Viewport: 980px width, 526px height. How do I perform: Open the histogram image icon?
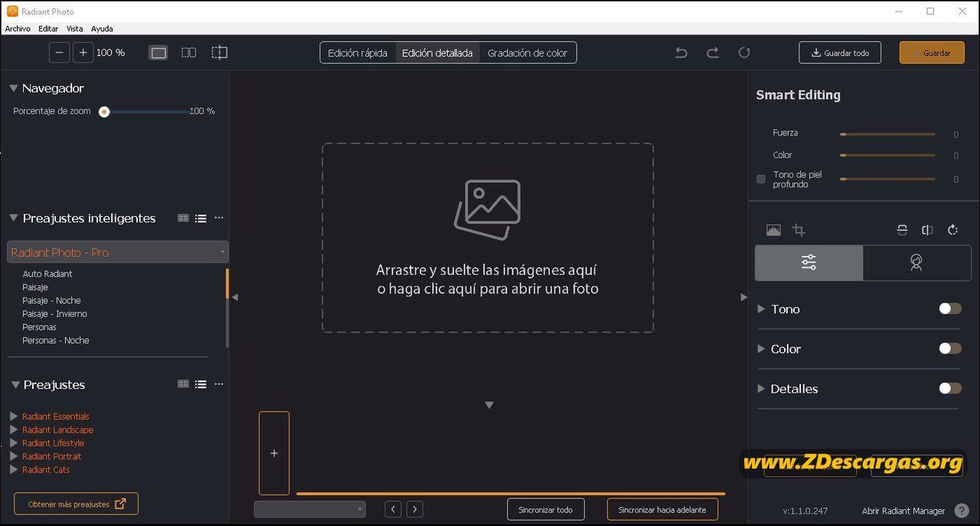pyautogui.click(x=773, y=230)
